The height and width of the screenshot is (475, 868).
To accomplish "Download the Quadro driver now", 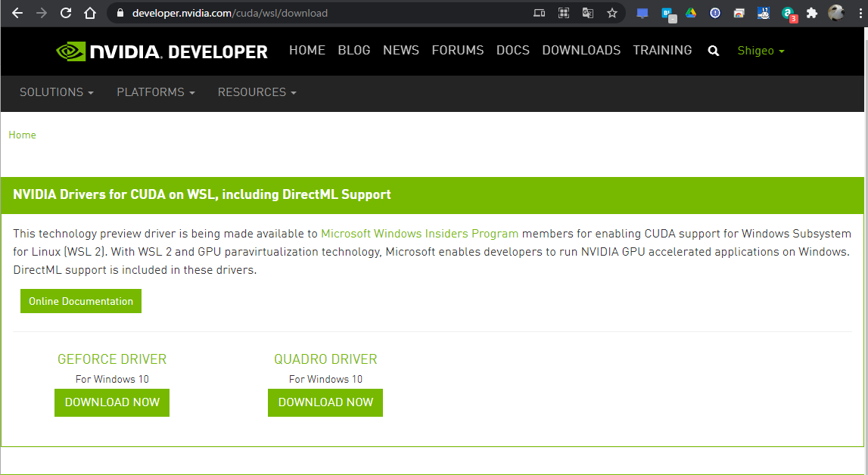I will (325, 402).
